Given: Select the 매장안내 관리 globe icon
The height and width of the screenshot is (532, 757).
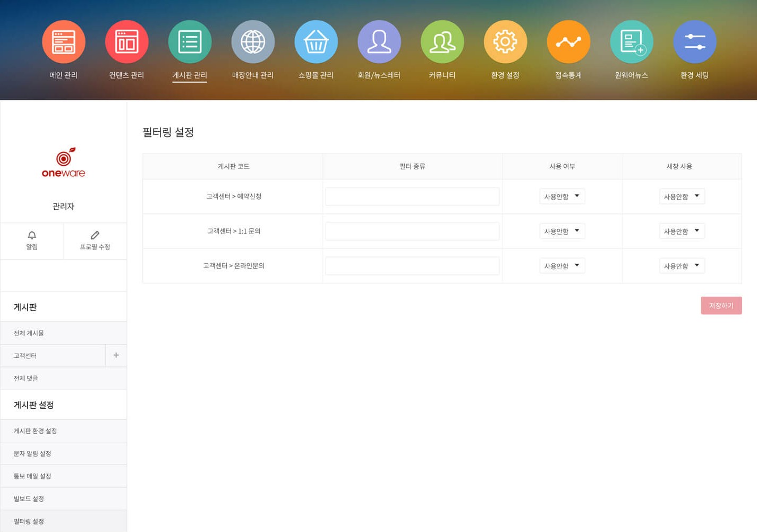Looking at the screenshot, I should (x=253, y=41).
